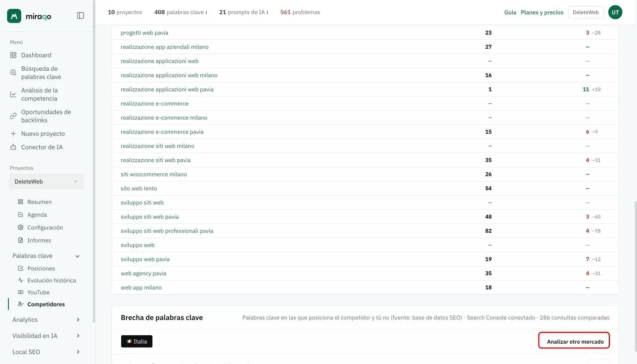
Task: Open keyword realizzazione siti web pavia
Action: pyautogui.click(x=156, y=160)
